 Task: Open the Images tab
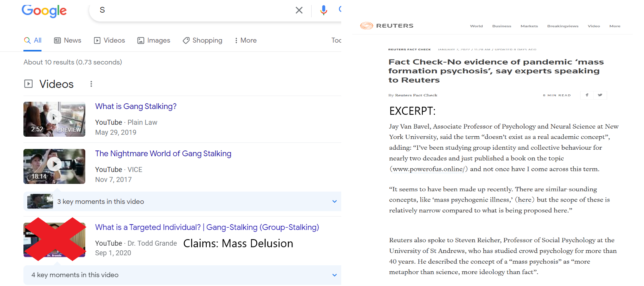click(154, 40)
